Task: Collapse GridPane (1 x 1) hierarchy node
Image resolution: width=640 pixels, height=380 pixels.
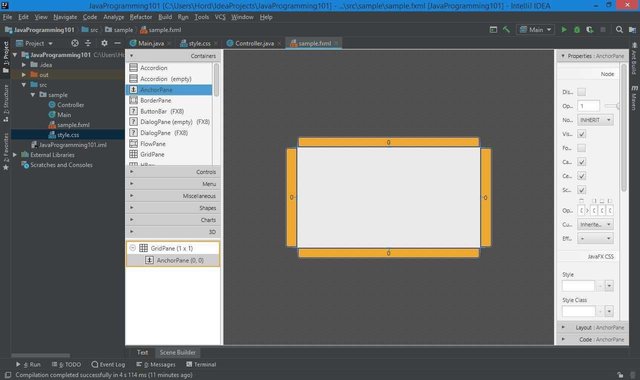Action: (x=133, y=248)
